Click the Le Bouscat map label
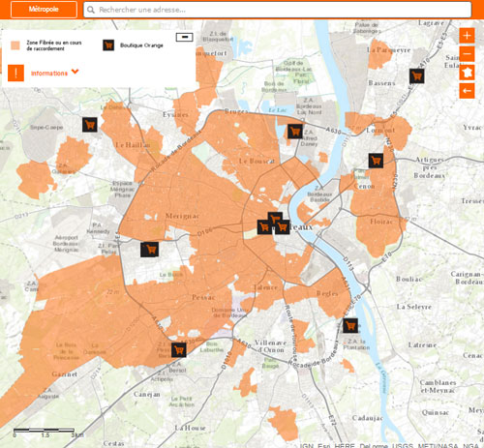484x448 pixels. [257, 161]
